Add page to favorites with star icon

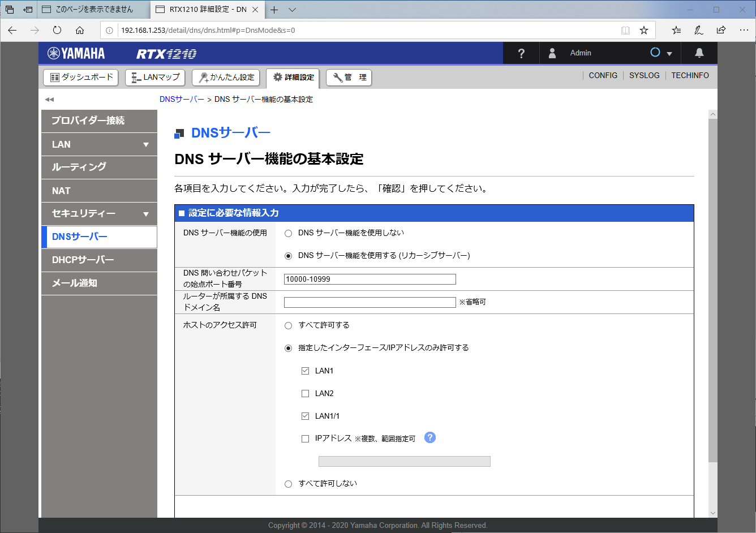643,30
